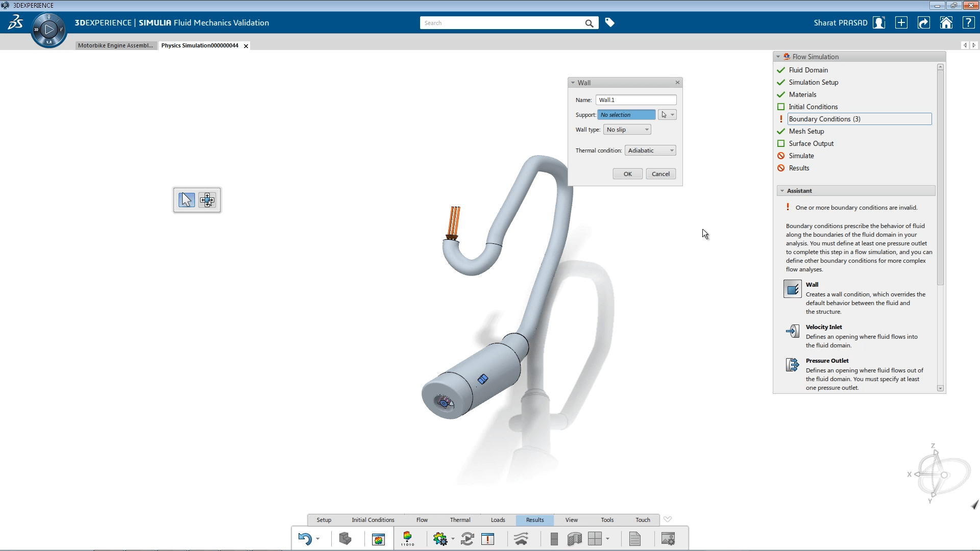
Task: Open the help question mark icon
Action: 968,23
